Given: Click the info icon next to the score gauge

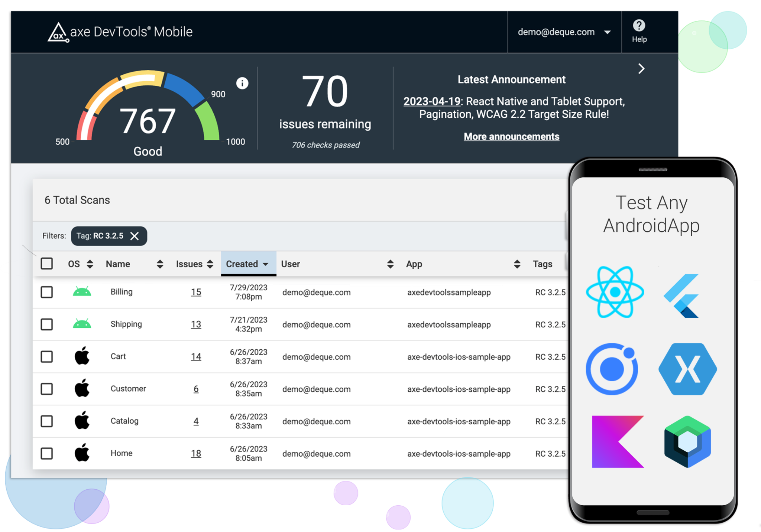Looking at the screenshot, I should pos(242,83).
